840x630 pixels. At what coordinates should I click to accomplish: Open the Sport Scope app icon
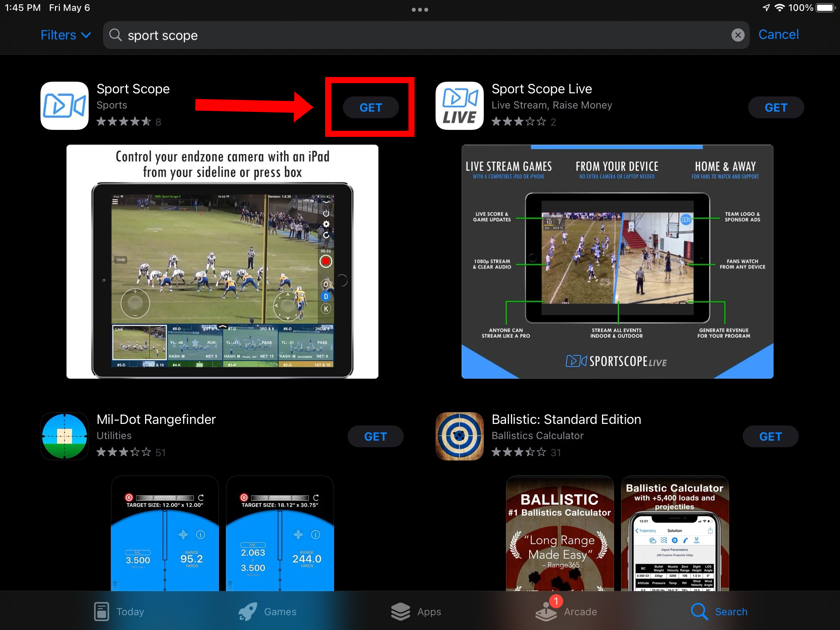coord(65,106)
